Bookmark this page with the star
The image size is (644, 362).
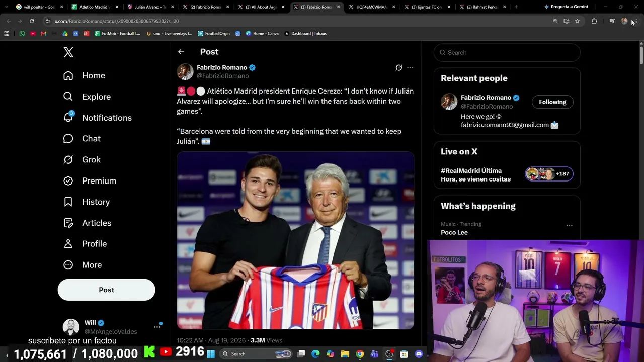(577, 21)
